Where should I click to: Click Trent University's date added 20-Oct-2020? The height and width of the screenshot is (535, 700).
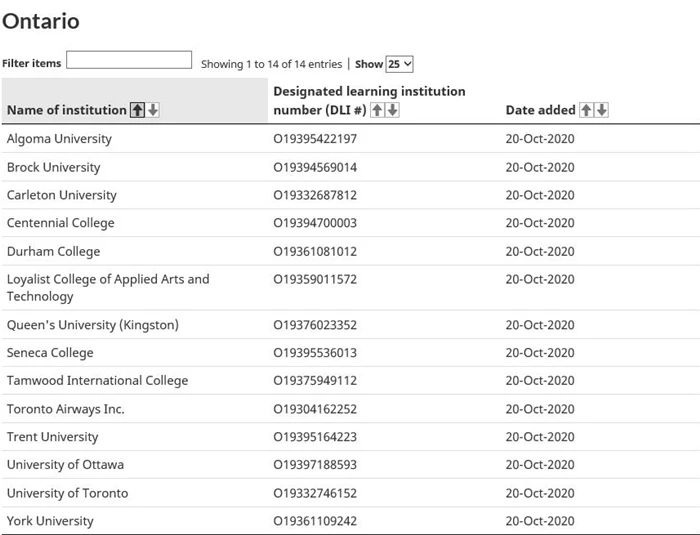540,437
